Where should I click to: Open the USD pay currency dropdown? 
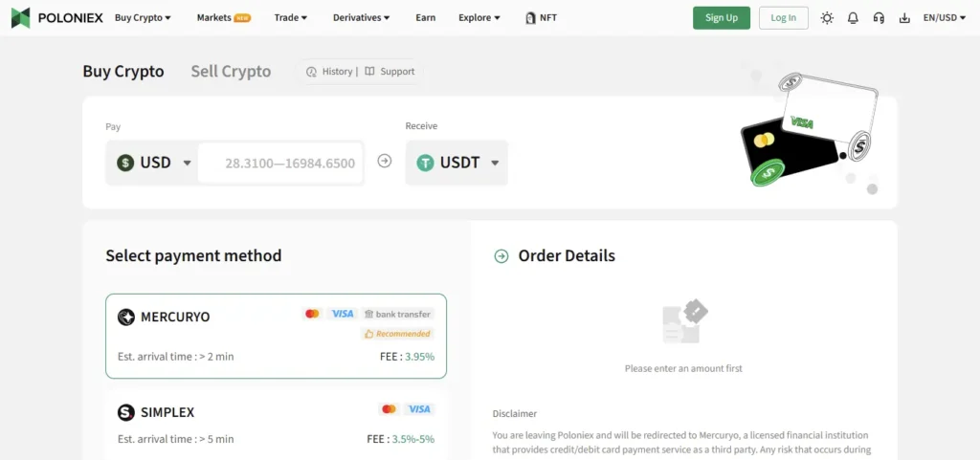(x=152, y=163)
